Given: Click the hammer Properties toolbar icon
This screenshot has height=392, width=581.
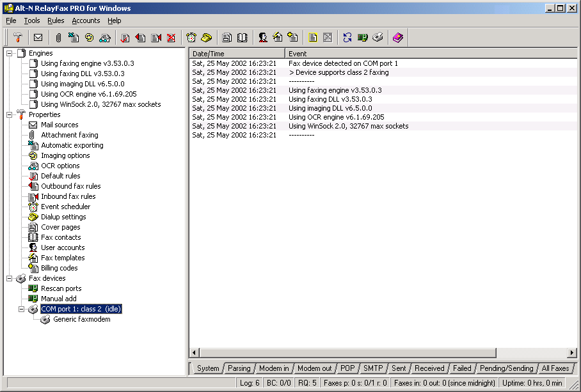Looking at the screenshot, I should click(18, 38).
